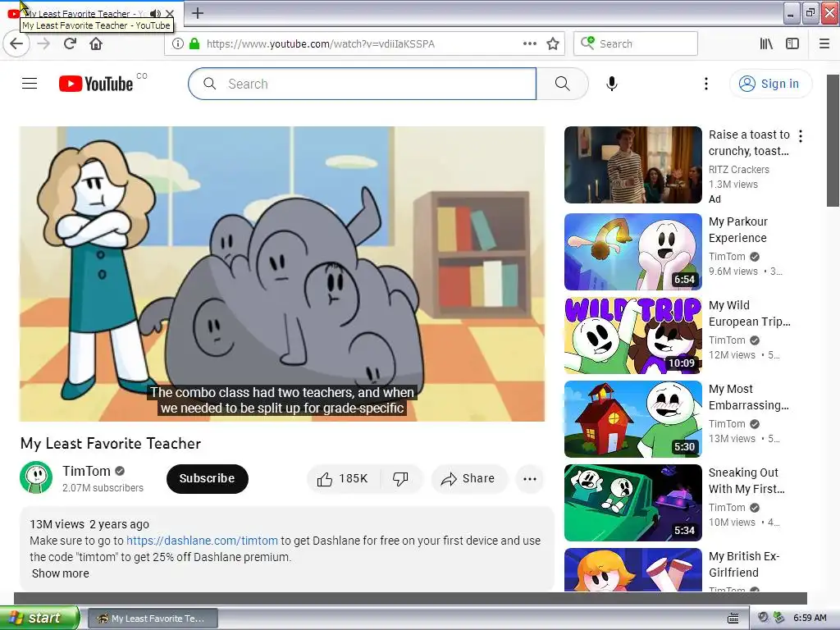Screen dimensions: 840x630
Task: View site information icon in address bar
Action: 177,43
